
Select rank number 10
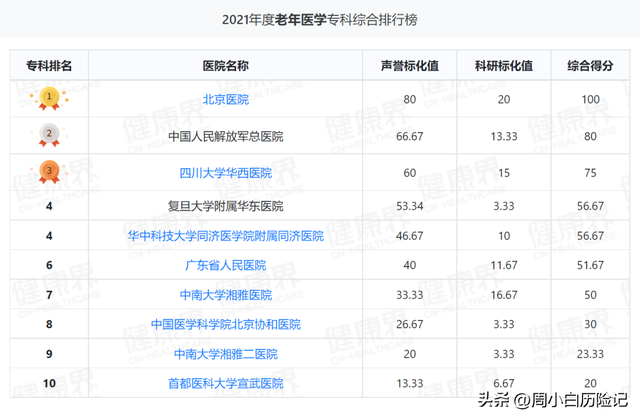coord(49,384)
